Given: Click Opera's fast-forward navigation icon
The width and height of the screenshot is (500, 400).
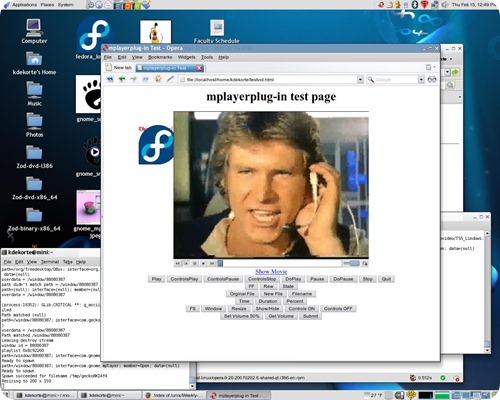Looking at the screenshot, I should [145, 79].
